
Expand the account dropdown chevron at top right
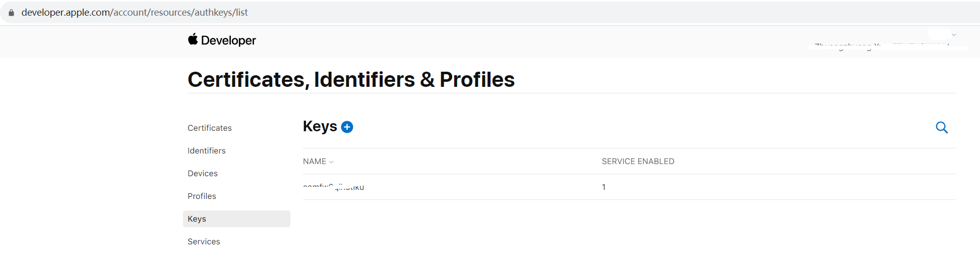(954, 35)
